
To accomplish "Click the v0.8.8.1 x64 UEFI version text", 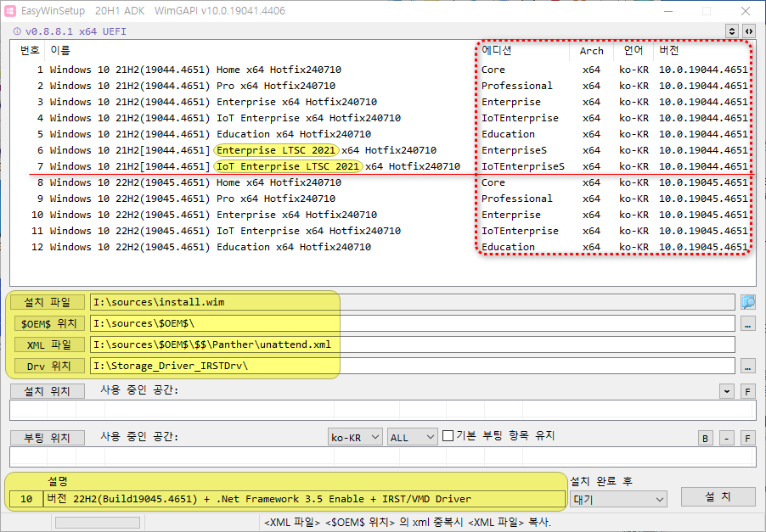I will pos(76,31).
